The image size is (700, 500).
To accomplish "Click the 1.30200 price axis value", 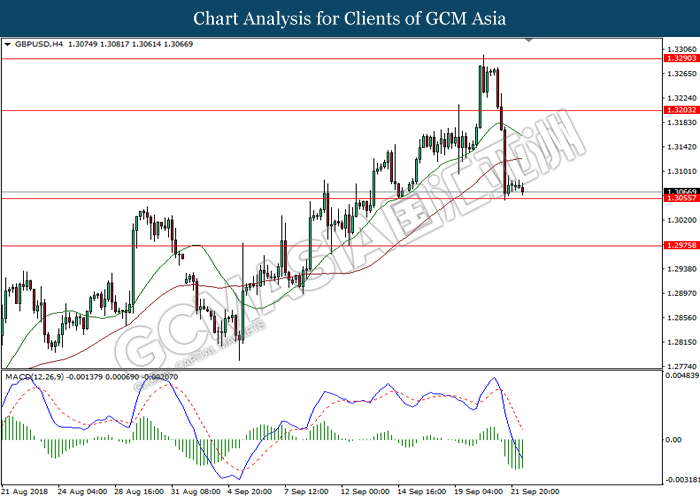I will [682, 220].
